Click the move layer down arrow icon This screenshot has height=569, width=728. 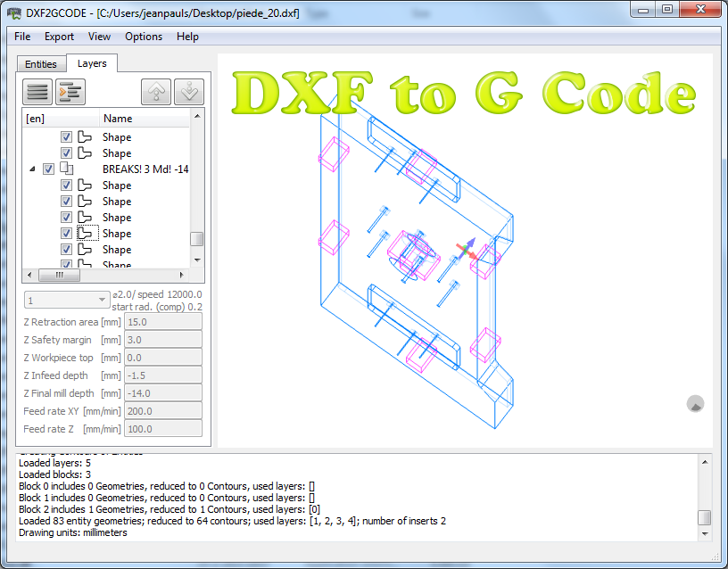pos(188,91)
